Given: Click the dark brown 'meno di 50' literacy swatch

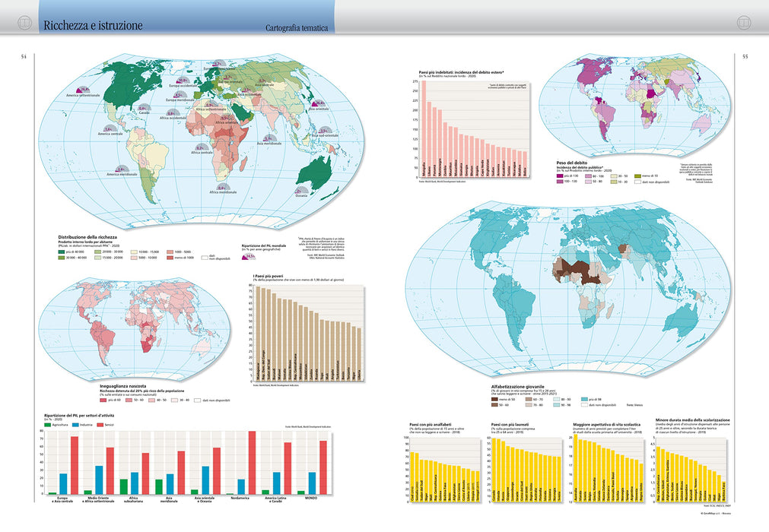Looking at the screenshot, I should tap(494, 400).
